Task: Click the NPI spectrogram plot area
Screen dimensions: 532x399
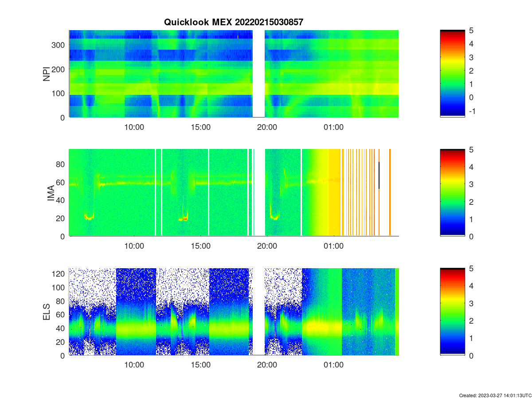Action: [x=234, y=74]
